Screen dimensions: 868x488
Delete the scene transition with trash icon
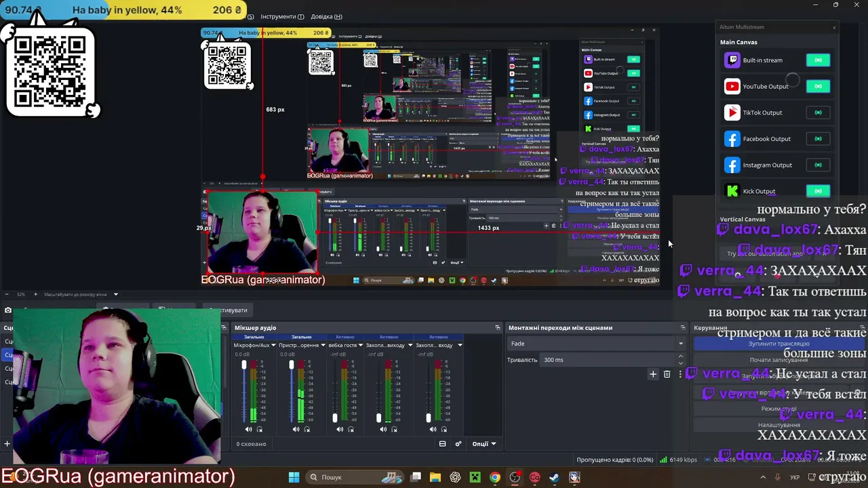click(667, 374)
